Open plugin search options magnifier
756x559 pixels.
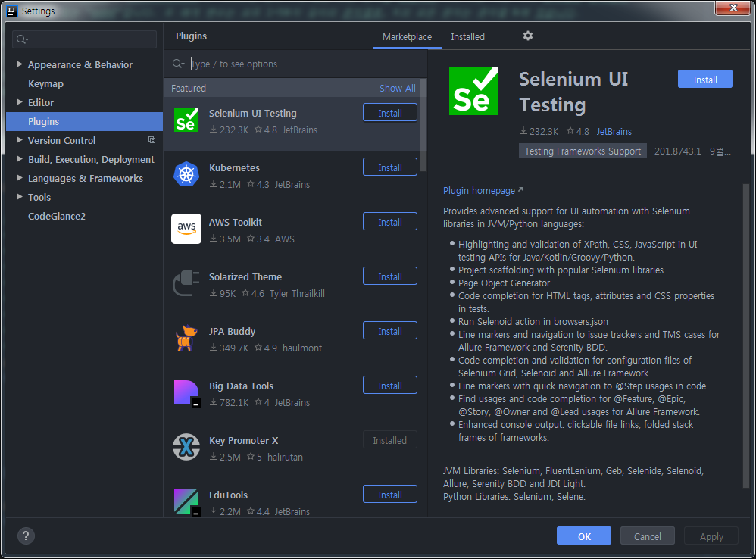[x=178, y=64]
